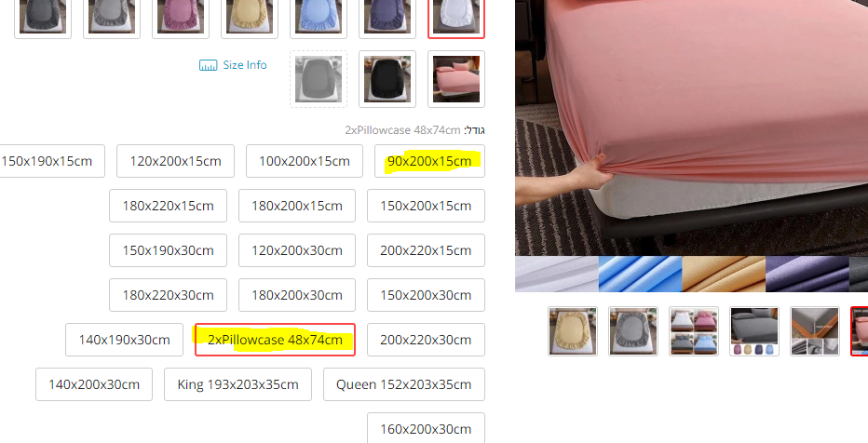Image resolution: width=868 pixels, height=443 pixels.
Task: Select the black fitted sheet color swatch
Action: [x=387, y=79]
